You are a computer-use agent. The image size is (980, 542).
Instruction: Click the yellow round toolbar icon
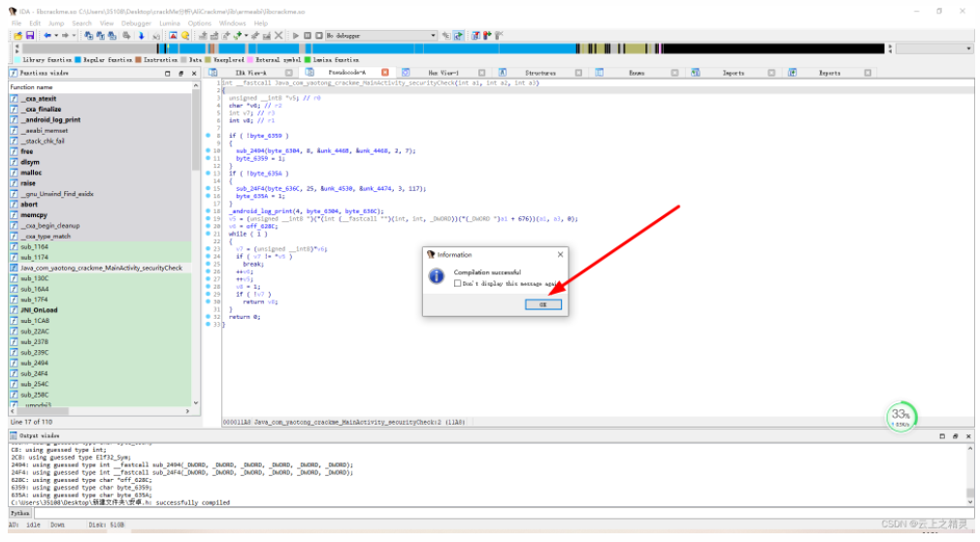pos(185,36)
